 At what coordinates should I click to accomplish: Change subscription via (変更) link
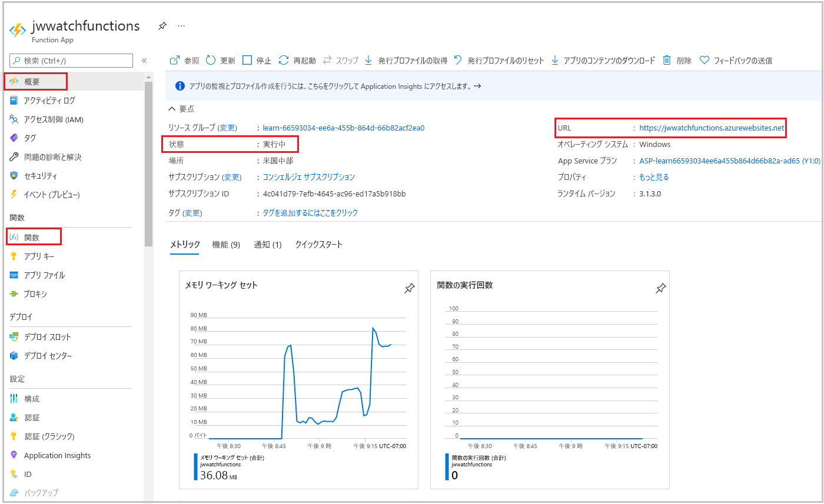tap(232, 177)
